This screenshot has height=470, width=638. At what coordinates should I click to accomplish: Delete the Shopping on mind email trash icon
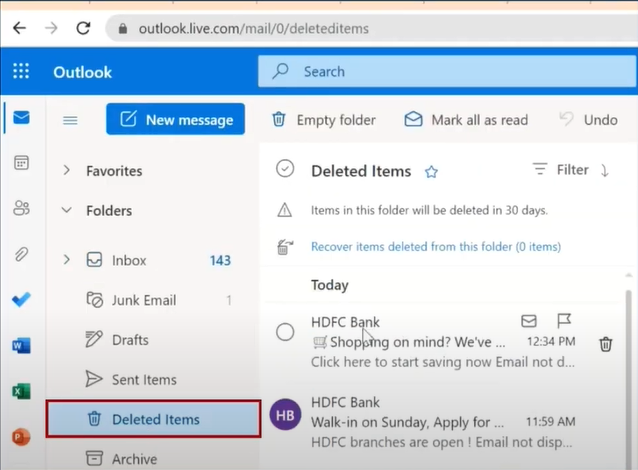[605, 344]
